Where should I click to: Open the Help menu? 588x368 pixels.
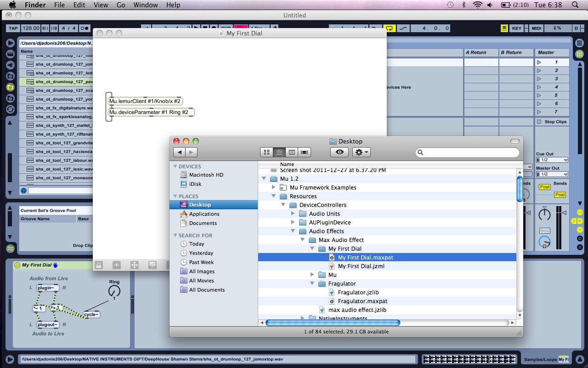[173, 5]
